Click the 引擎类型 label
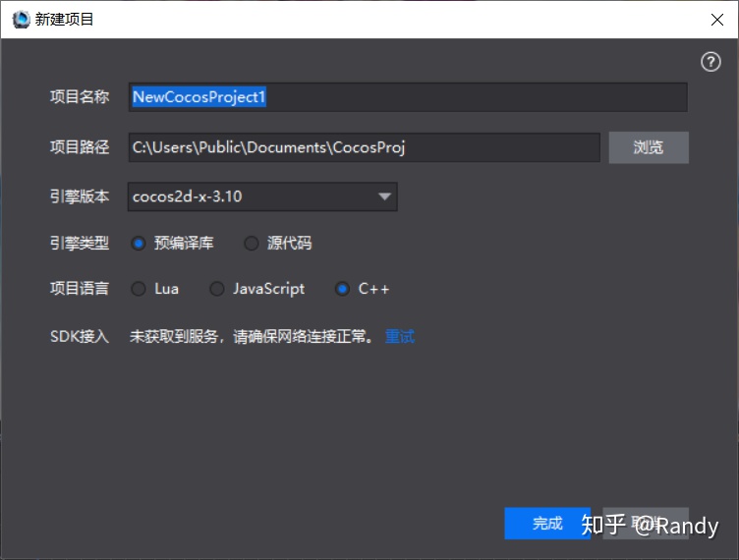The height and width of the screenshot is (560, 739). click(80, 243)
